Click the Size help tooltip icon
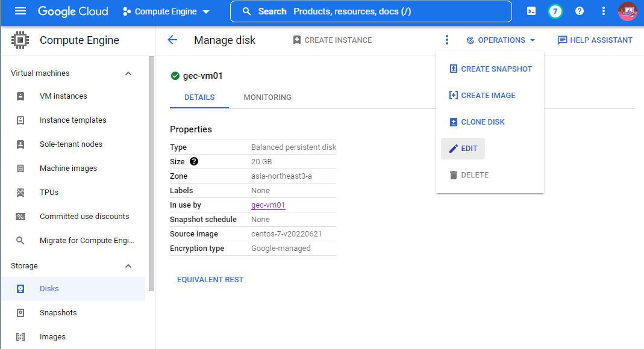Screen dimensions: 644x349 point(194,162)
